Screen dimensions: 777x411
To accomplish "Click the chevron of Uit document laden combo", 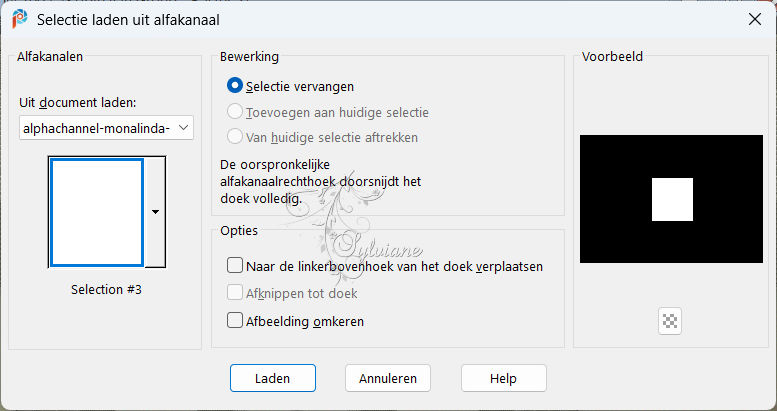I will 183,128.
